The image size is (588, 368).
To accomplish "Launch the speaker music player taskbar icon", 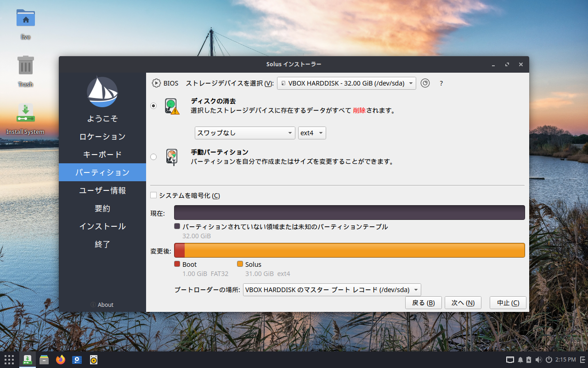I will [94, 360].
